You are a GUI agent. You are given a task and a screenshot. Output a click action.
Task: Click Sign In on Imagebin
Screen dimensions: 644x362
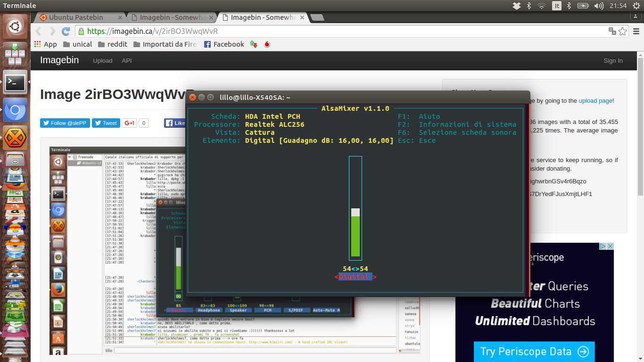tap(613, 61)
